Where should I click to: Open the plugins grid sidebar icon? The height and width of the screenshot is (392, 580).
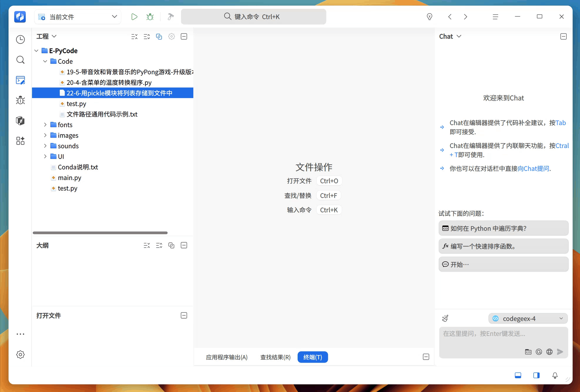(x=20, y=141)
